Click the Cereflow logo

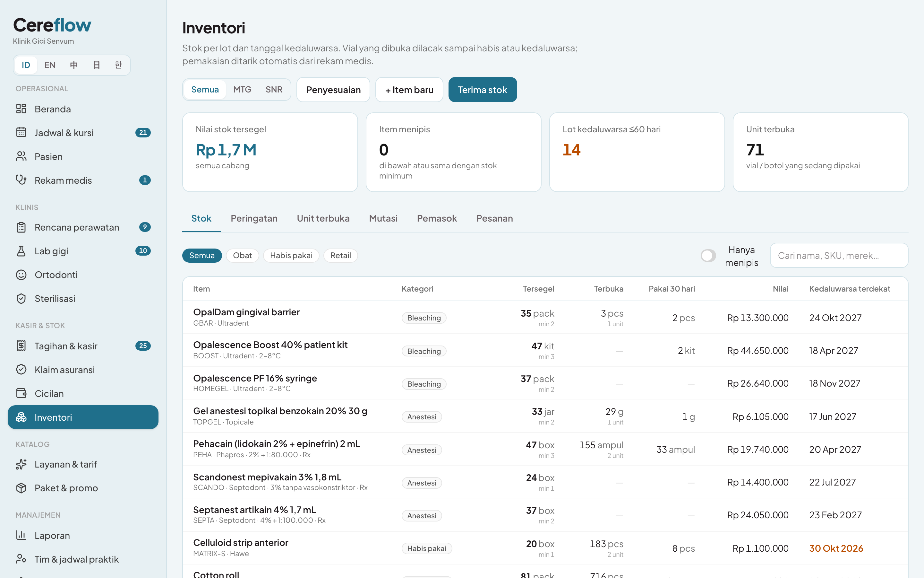point(52,25)
